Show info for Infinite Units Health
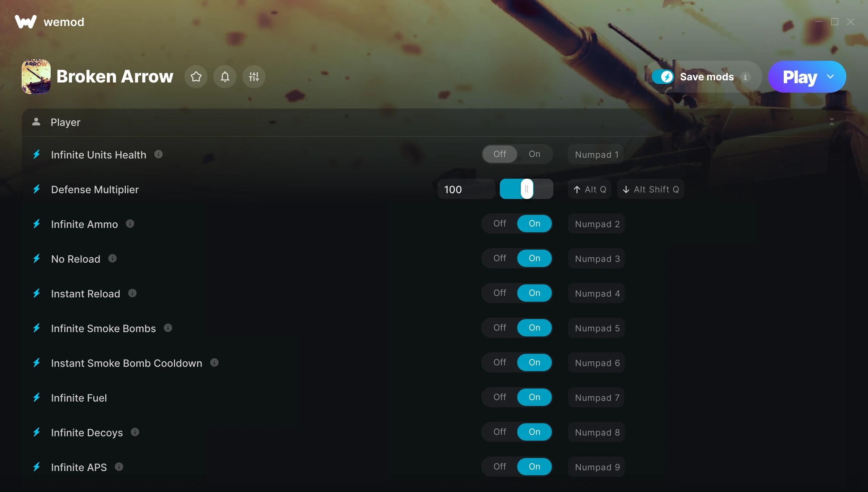 click(158, 154)
